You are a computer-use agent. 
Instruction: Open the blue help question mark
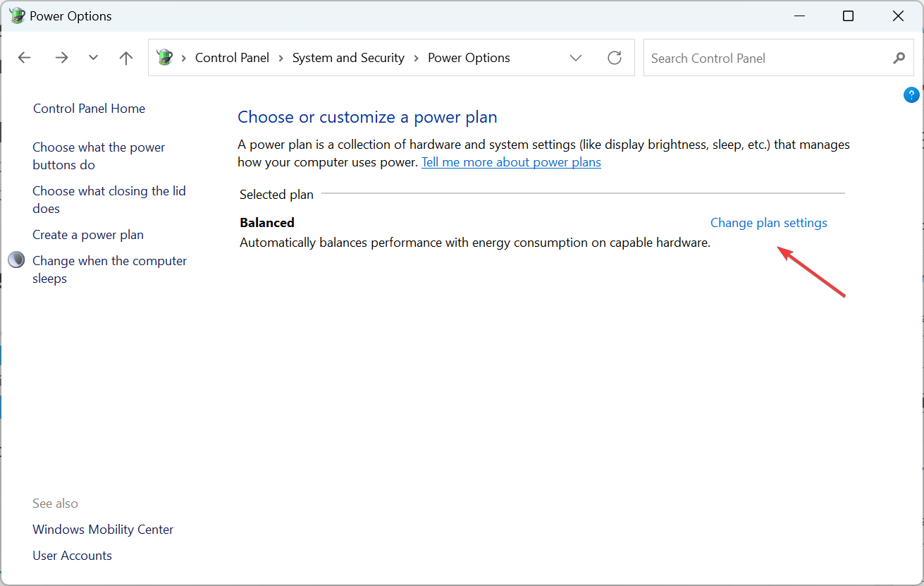coord(911,94)
